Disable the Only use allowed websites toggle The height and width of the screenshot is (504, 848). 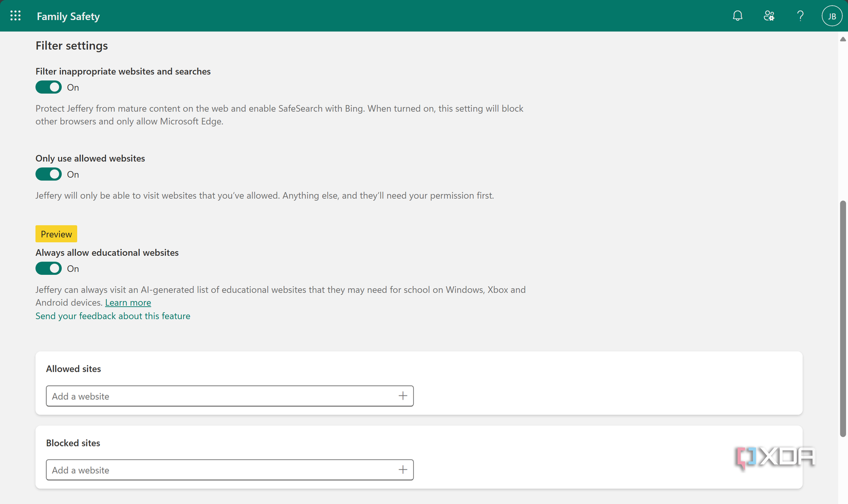click(48, 174)
